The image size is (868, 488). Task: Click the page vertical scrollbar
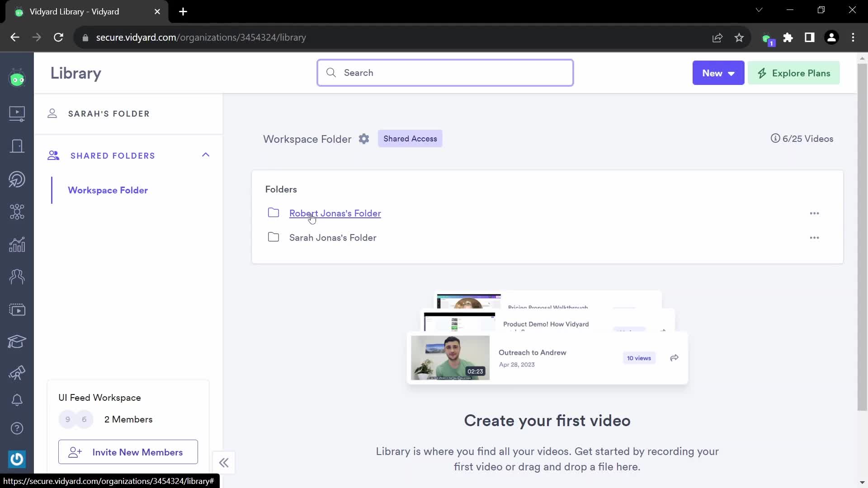click(x=862, y=237)
